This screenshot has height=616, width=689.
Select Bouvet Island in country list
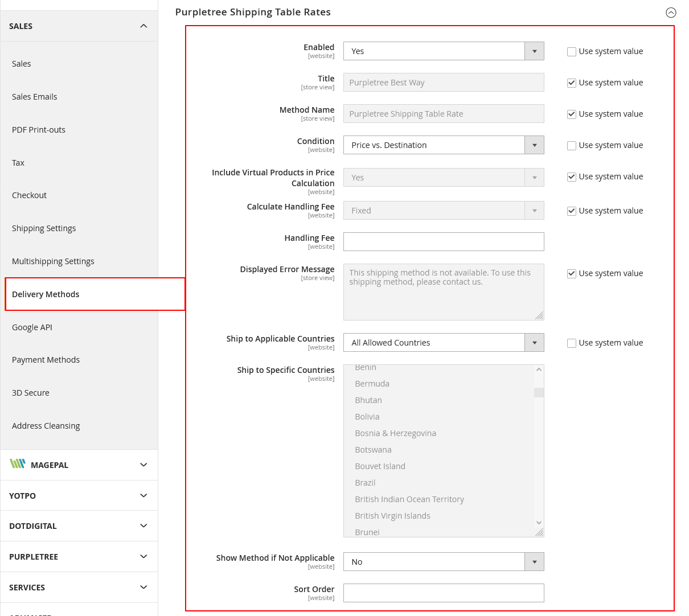coord(380,466)
